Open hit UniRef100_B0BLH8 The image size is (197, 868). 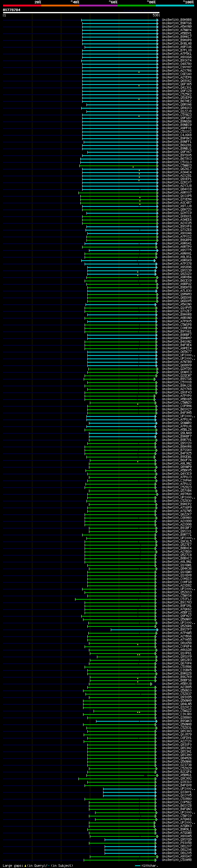tap(177, 43)
